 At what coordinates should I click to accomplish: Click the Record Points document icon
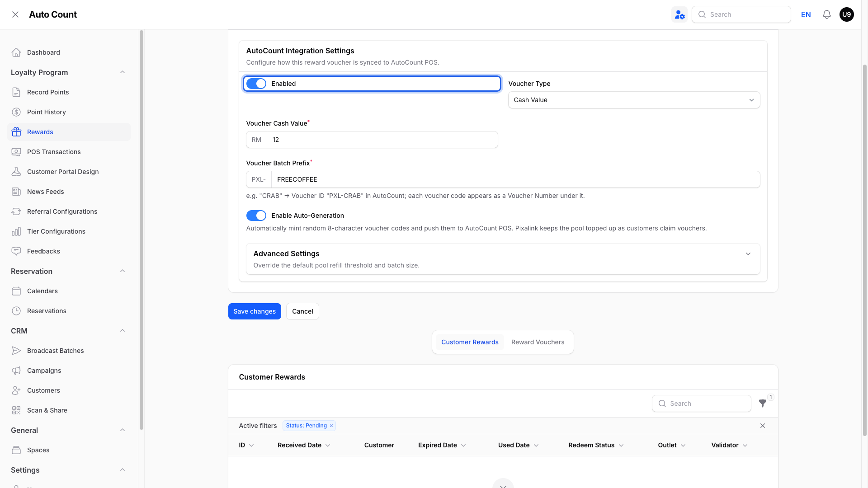tap(16, 92)
